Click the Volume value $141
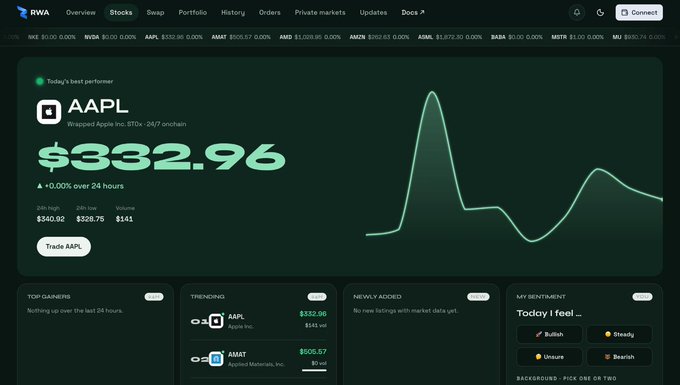Screen dimensions: 680x385 (124, 219)
